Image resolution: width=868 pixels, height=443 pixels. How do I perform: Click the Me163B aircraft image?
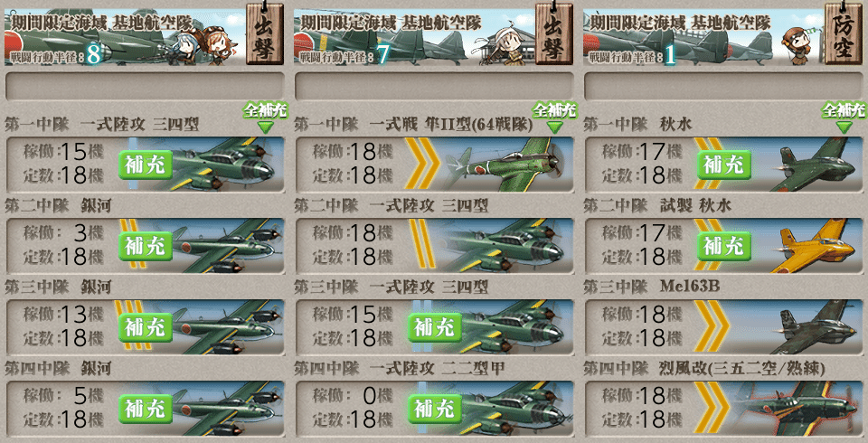[809, 326]
